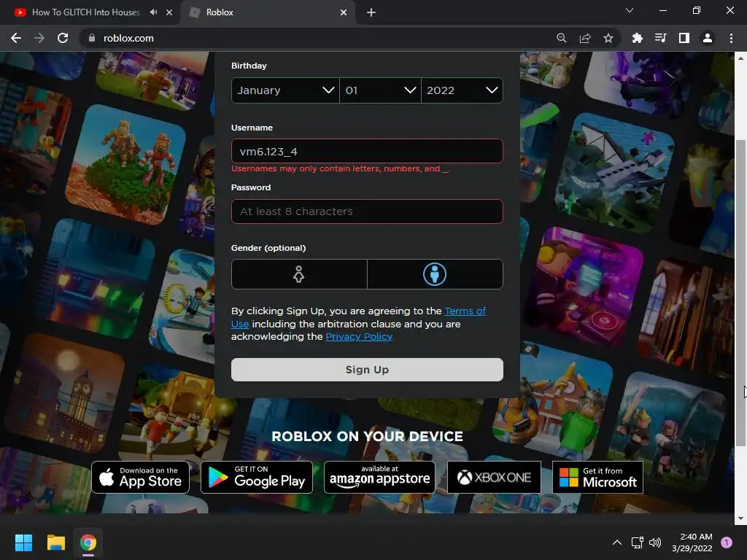
Task: Select the female gender option
Action: click(x=299, y=274)
